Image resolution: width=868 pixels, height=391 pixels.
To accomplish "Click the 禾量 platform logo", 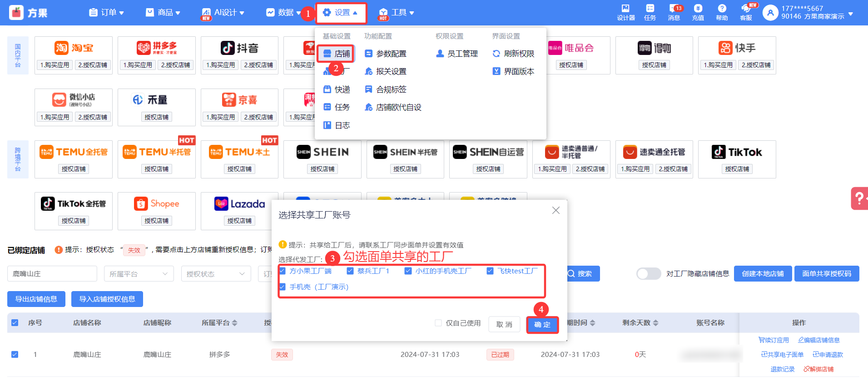I will pos(150,99).
